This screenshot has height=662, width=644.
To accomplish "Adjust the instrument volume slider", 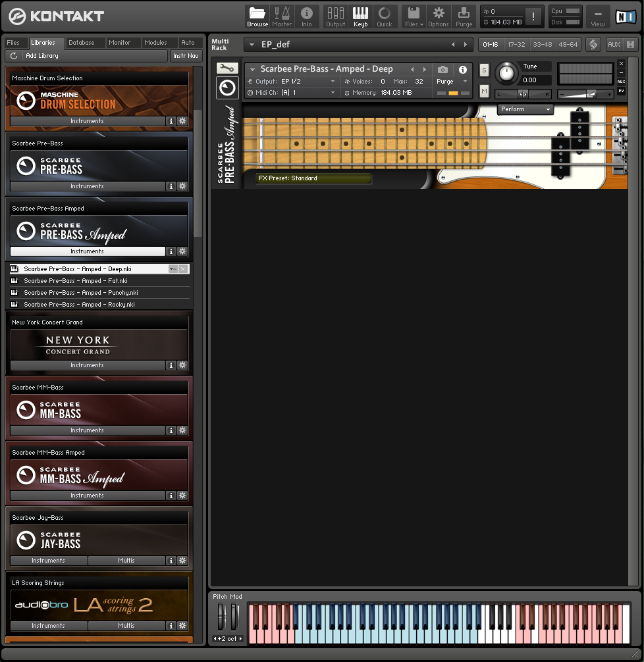I will click(x=585, y=94).
